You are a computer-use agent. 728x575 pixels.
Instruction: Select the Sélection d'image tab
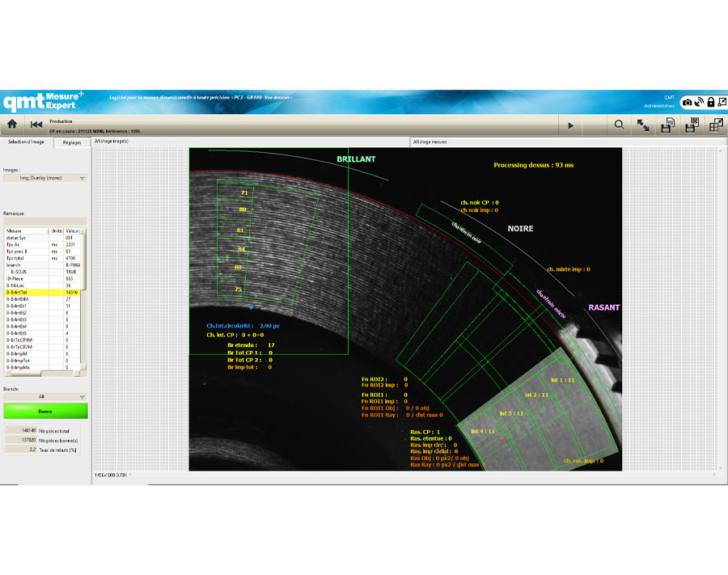click(27, 142)
